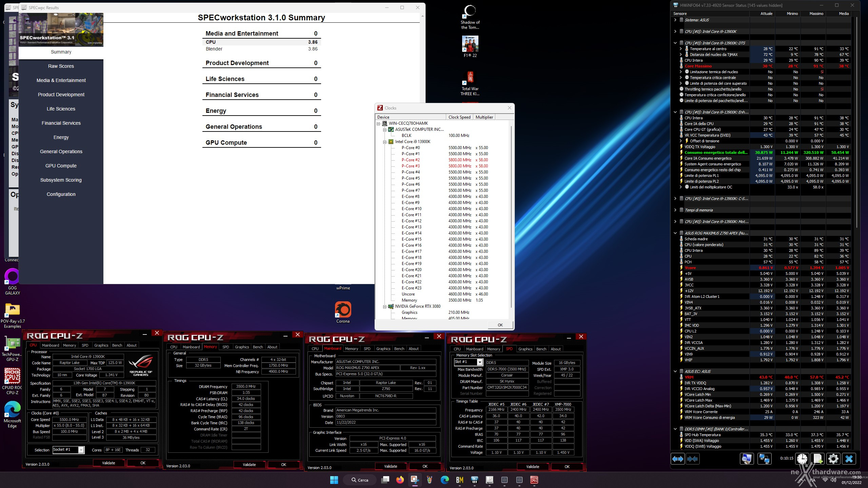
Task: Open Subsystem Scoring in SPEC sidebar
Action: coord(61,180)
